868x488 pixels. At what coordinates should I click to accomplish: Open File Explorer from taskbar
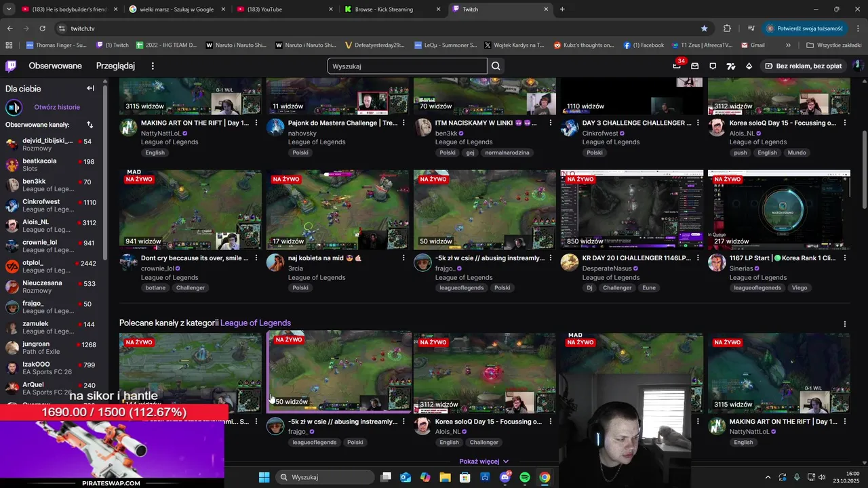point(445,477)
